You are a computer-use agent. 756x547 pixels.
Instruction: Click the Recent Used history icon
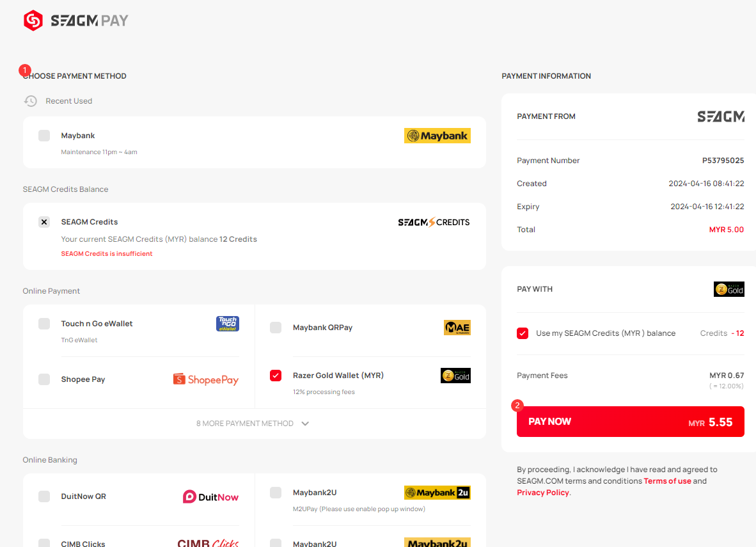[x=30, y=101]
